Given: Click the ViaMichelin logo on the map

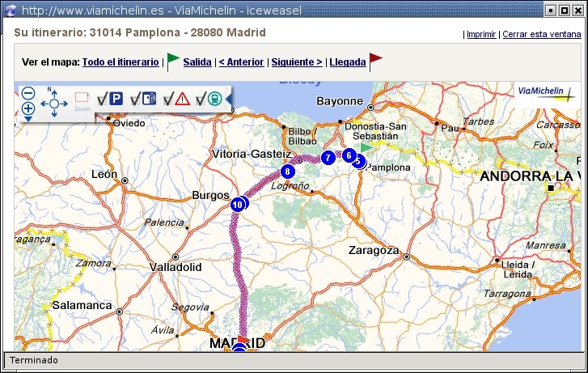Looking at the screenshot, I should pos(545,94).
